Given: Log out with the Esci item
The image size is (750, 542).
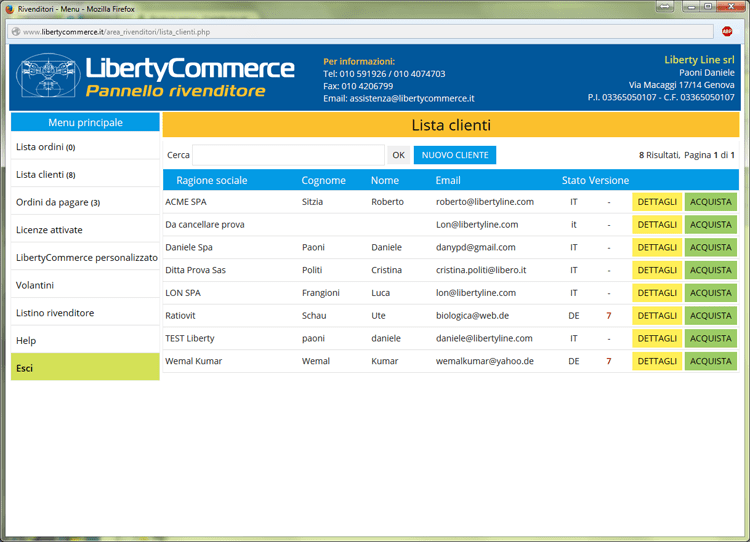Looking at the screenshot, I should [85, 367].
